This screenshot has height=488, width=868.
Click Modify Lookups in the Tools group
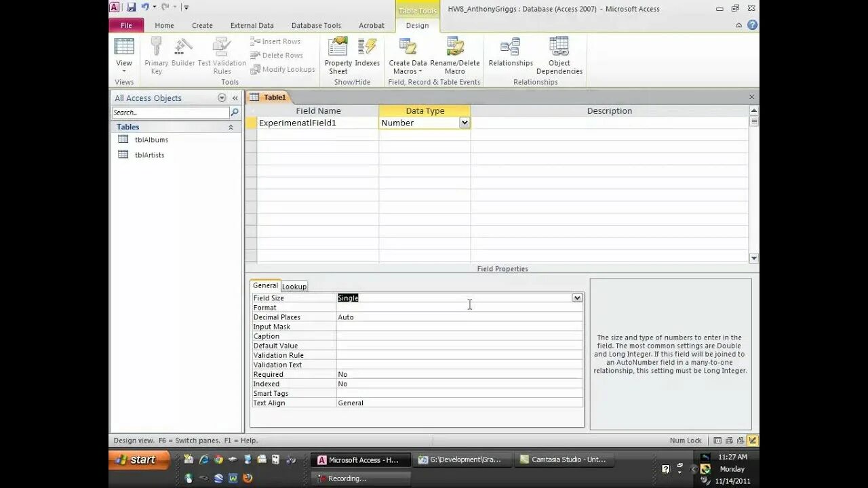click(x=283, y=69)
